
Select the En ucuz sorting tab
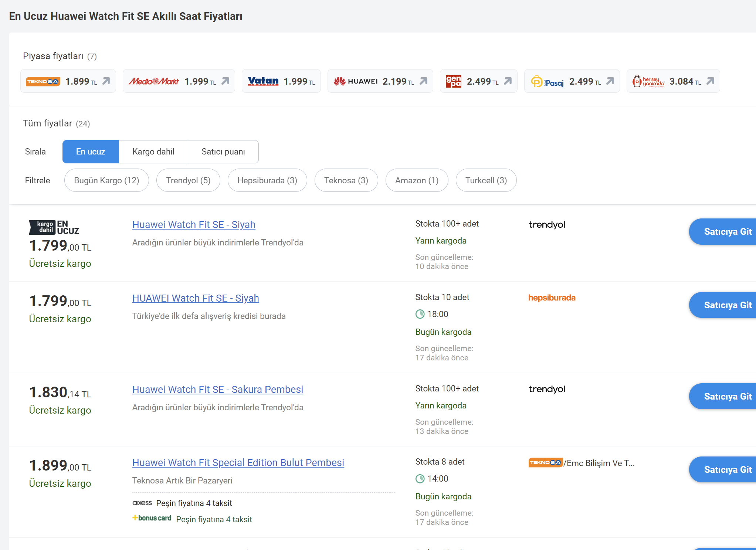pos(91,152)
